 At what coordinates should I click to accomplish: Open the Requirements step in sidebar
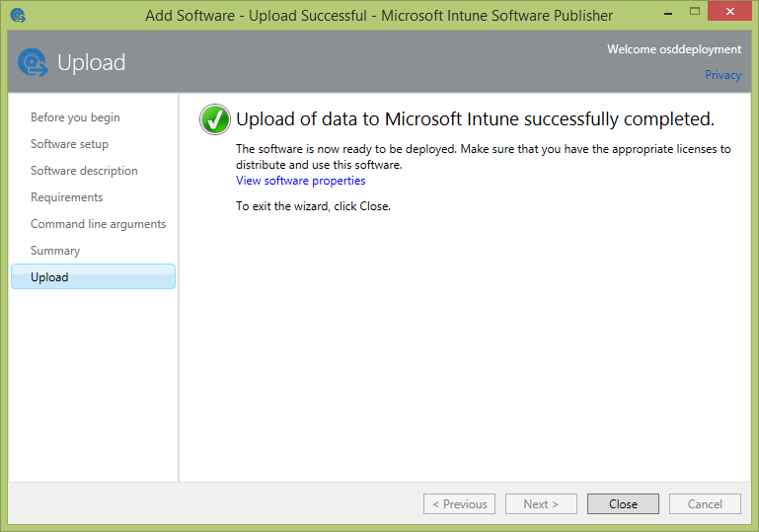coord(66,197)
